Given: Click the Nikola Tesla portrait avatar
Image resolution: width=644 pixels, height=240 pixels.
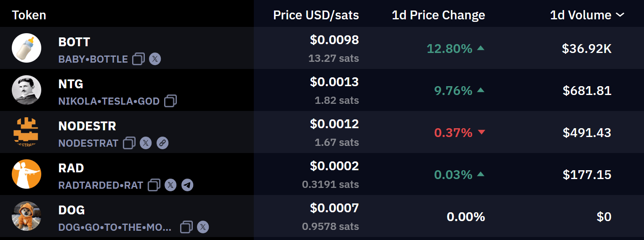Looking at the screenshot, I should (x=27, y=90).
